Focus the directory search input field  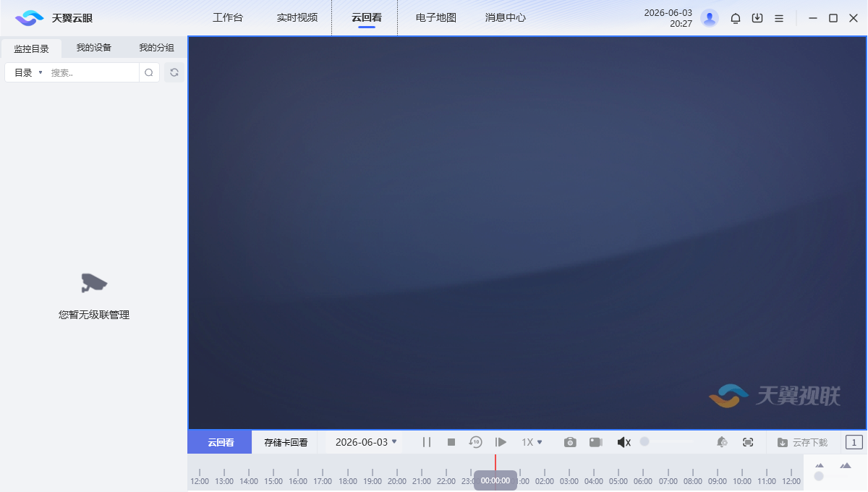[93, 72]
